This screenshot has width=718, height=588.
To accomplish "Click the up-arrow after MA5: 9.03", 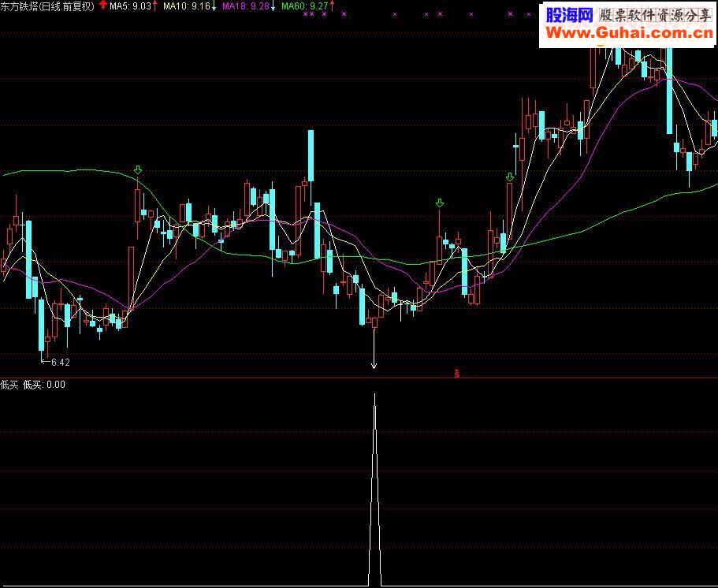I will [155, 6].
